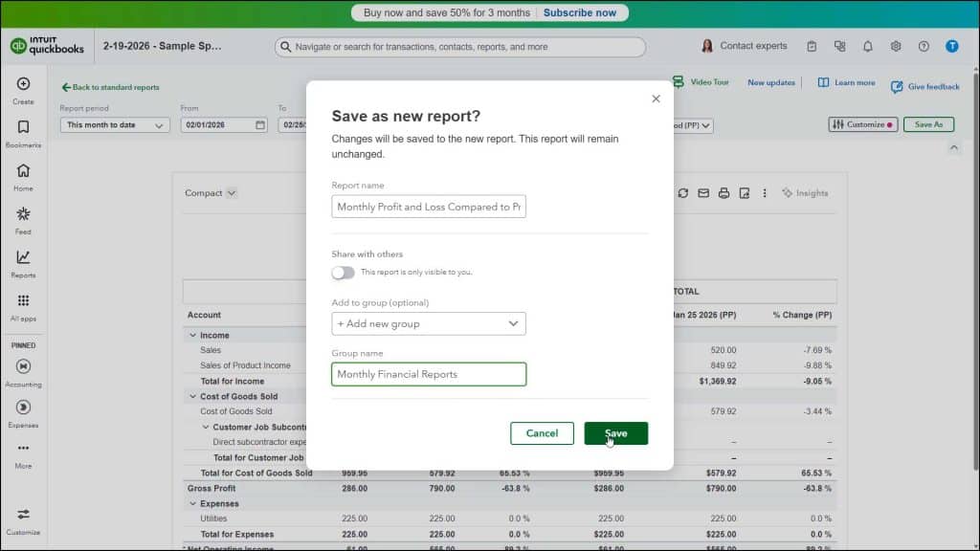Click the Group name input field
This screenshot has width=980, height=551.
[x=428, y=374]
